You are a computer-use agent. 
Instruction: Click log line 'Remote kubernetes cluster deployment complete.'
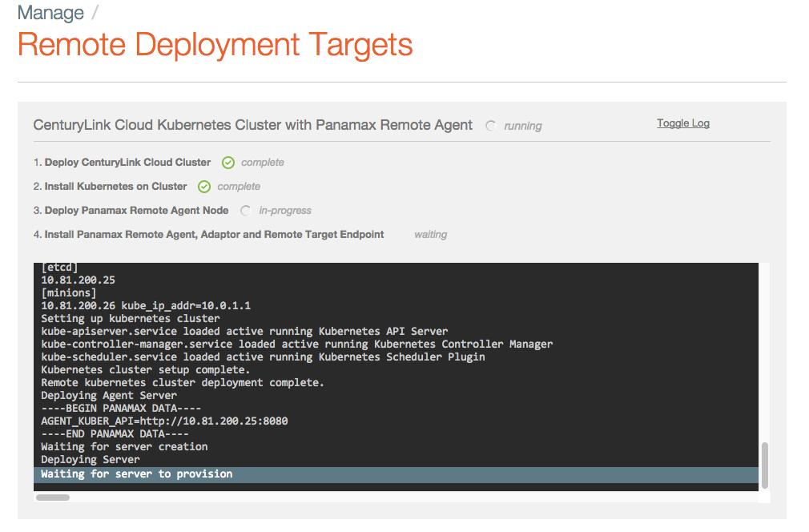pos(183,383)
